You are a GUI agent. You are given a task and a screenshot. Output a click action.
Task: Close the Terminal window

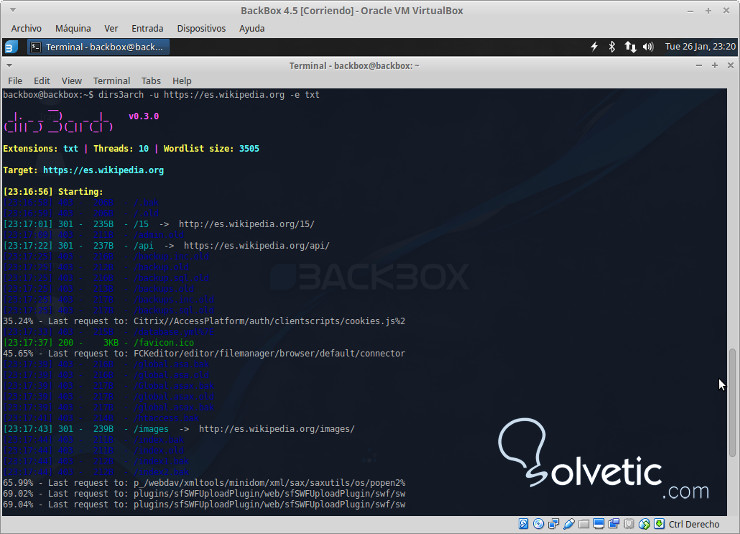pos(730,66)
